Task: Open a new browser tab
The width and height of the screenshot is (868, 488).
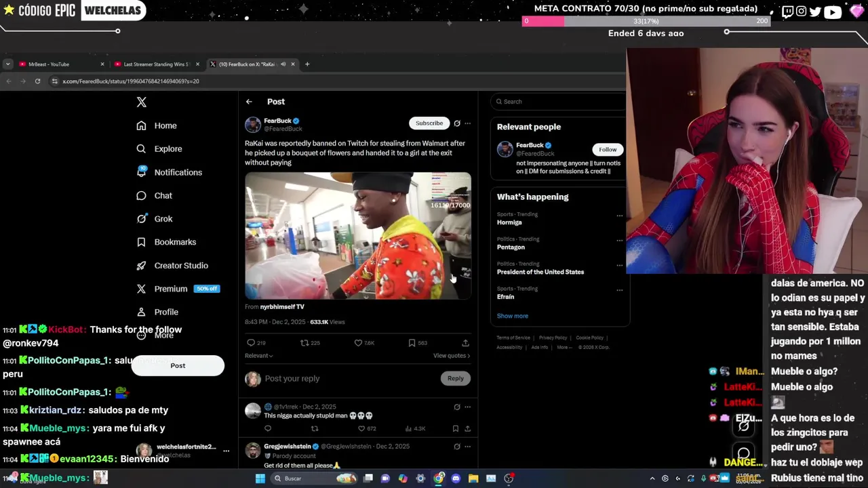Action: click(307, 64)
